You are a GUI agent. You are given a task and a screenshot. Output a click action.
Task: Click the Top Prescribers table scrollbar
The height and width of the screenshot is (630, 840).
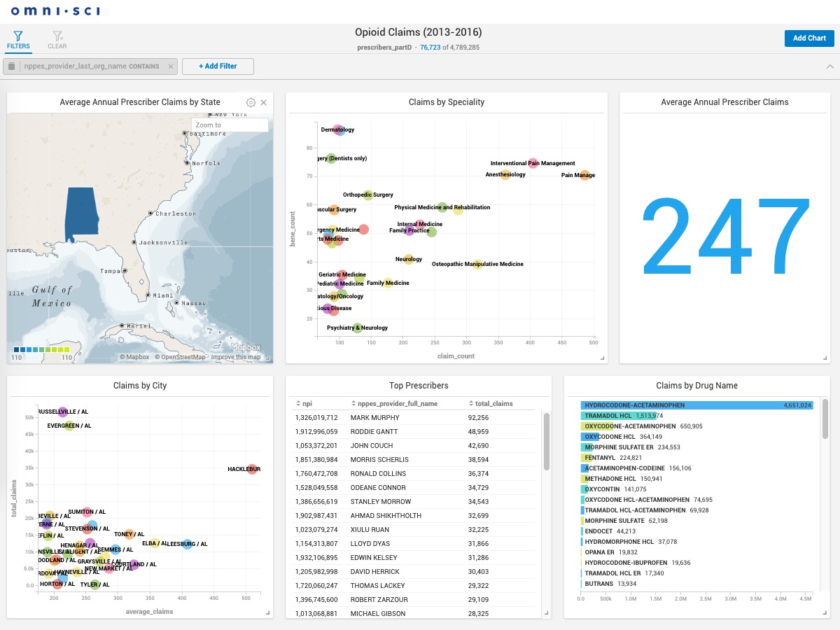tap(547, 441)
